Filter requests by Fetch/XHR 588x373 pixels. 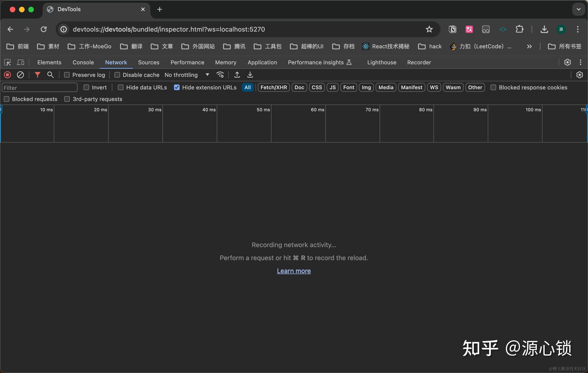[x=274, y=88]
